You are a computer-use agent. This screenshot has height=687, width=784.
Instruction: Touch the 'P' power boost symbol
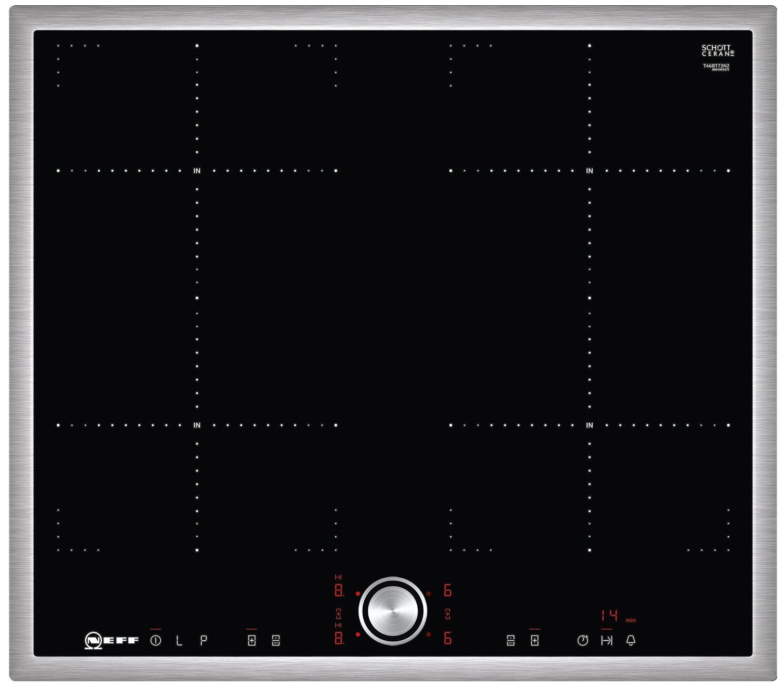coord(203,640)
